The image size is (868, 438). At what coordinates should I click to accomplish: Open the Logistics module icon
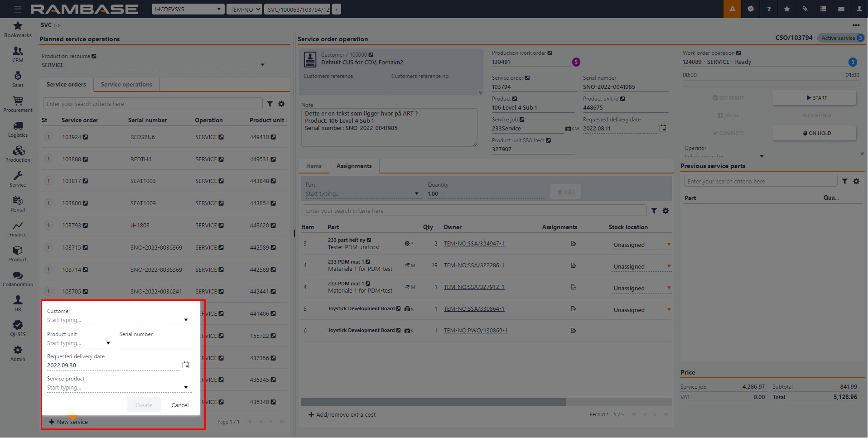(18, 129)
